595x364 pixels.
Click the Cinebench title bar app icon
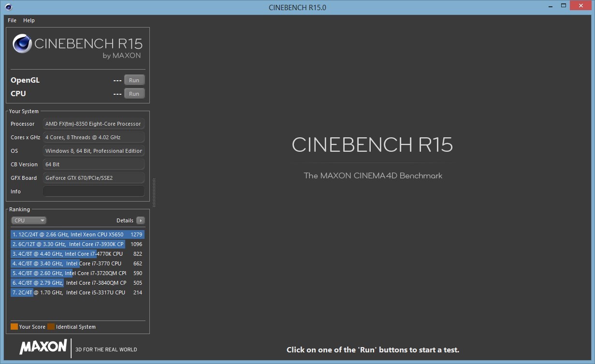point(9,7)
